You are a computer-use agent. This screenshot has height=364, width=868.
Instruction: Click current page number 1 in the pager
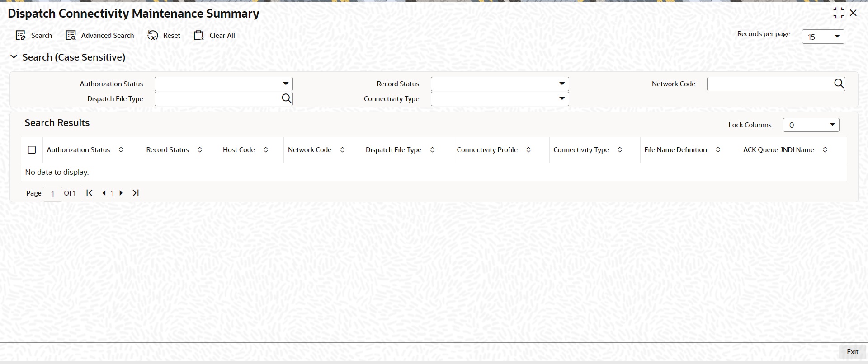113,193
